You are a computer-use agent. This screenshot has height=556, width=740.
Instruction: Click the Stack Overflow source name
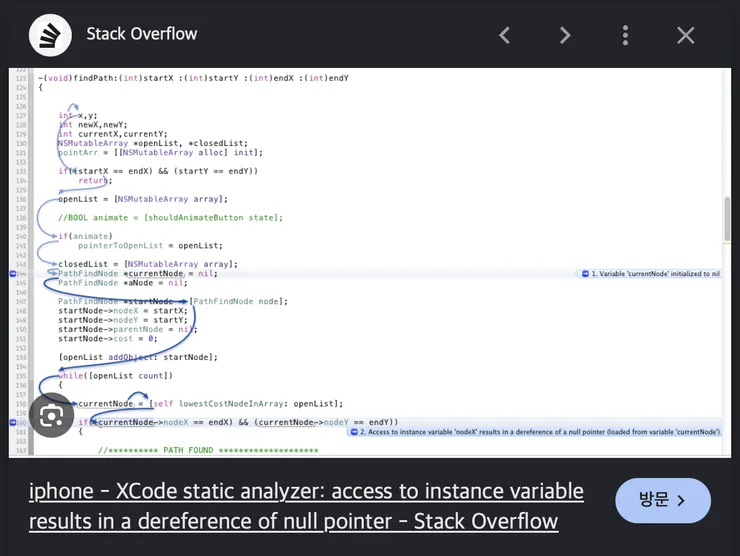pyautogui.click(x=142, y=34)
